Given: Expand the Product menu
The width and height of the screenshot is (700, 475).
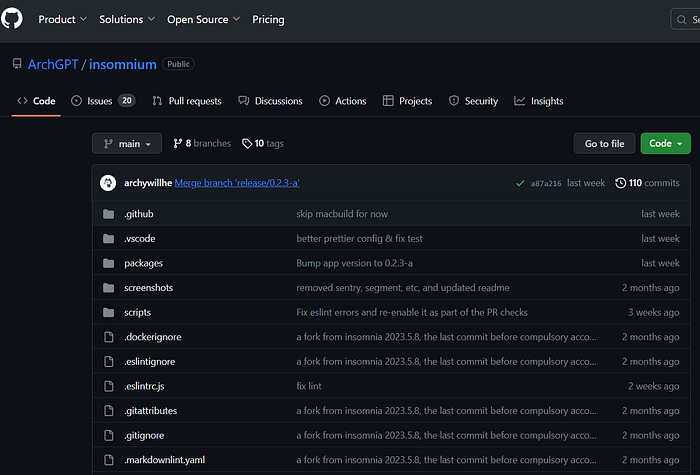Looking at the screenshot, I should pyautogui.click(x=62, y=19).
